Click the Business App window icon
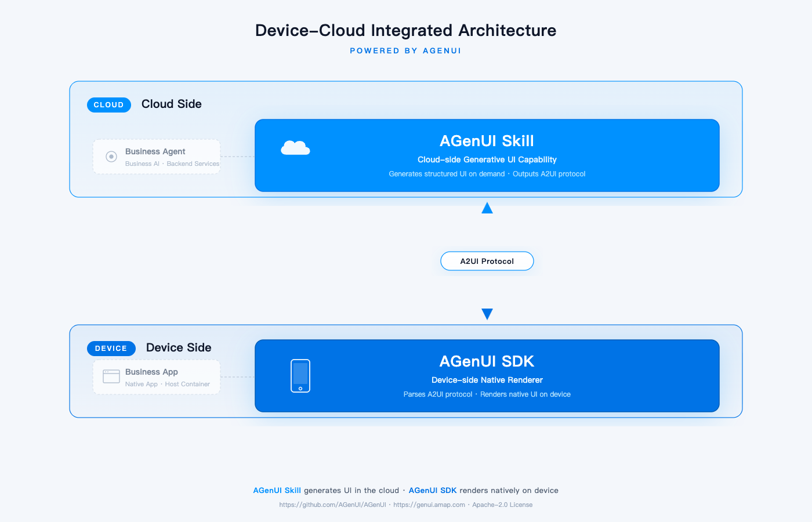This screenshot has width=812, height=522. (111, 376)
